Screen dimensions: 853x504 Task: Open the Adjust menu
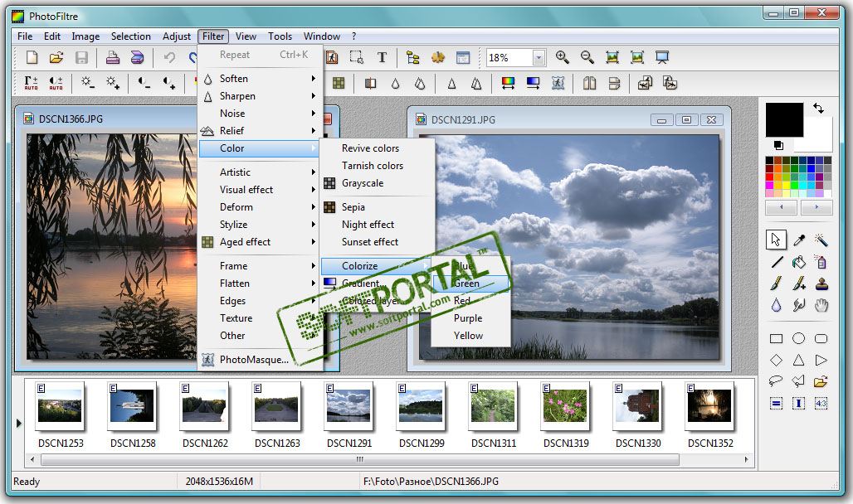pos(177,36)
